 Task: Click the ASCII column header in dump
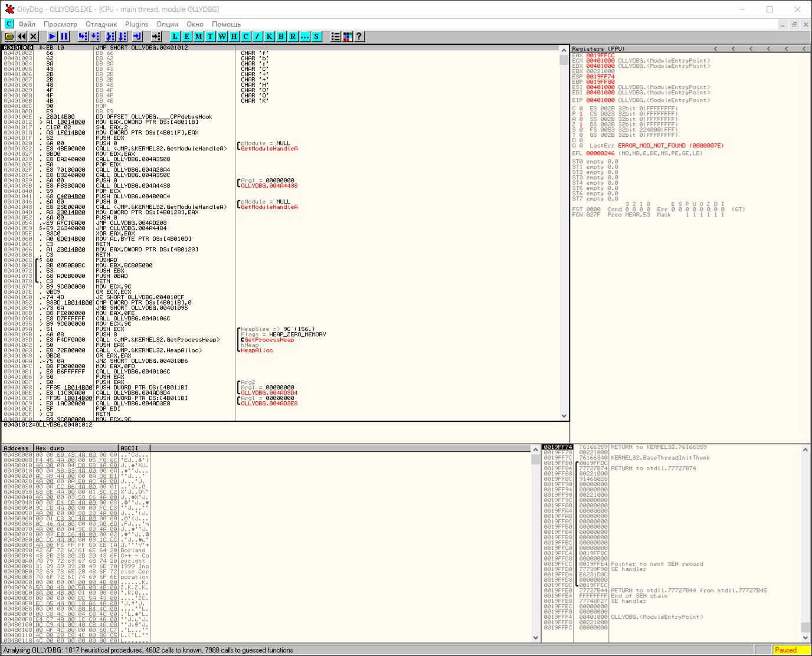coord(135,448)
